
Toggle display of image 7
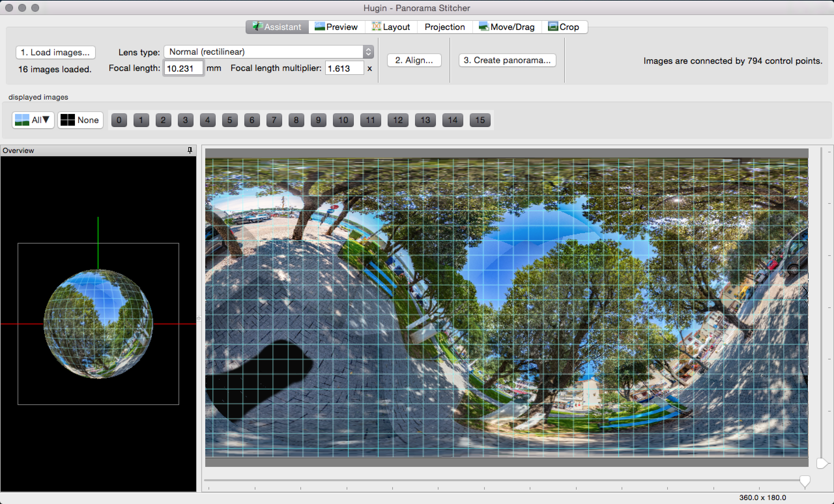tap(274, 120)
